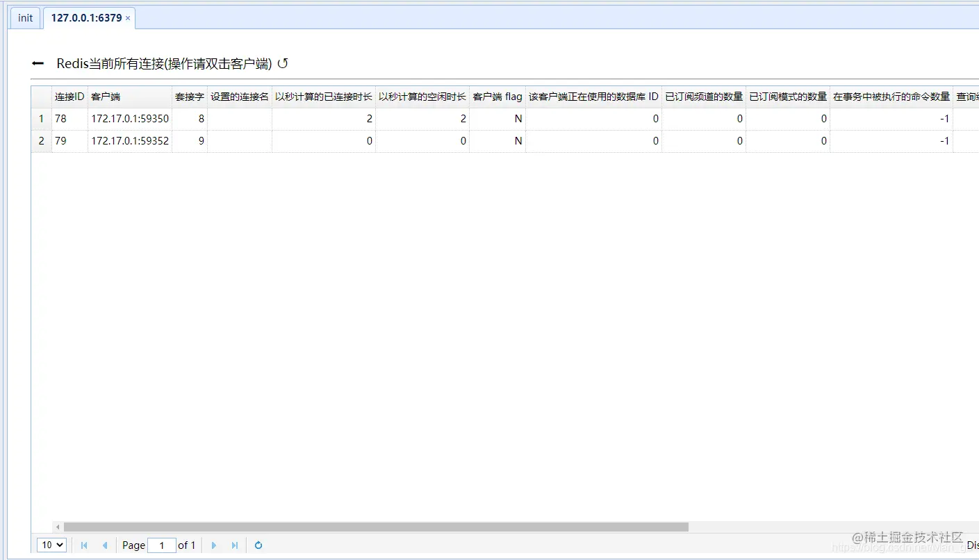Screen dimensions: 979x560
Task: Click the back arrow icon
Action: [x=38, y=64]
